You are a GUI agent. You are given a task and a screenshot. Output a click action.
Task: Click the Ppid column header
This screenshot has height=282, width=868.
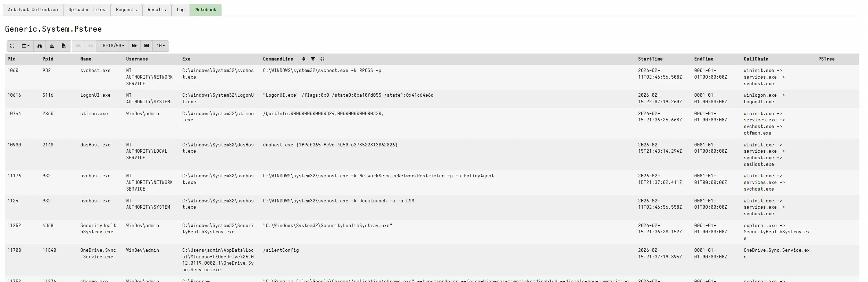pyautogui.click(x=48, y=59)
